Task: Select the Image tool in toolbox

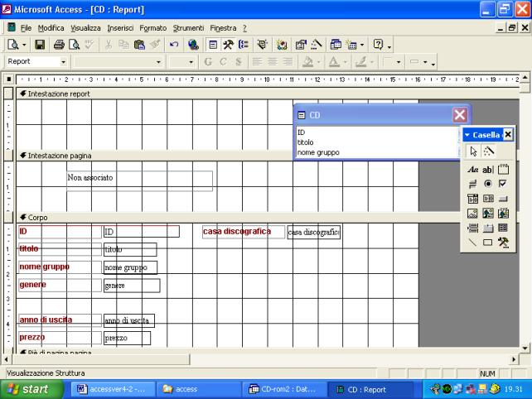Action: (x=472, y=214)
